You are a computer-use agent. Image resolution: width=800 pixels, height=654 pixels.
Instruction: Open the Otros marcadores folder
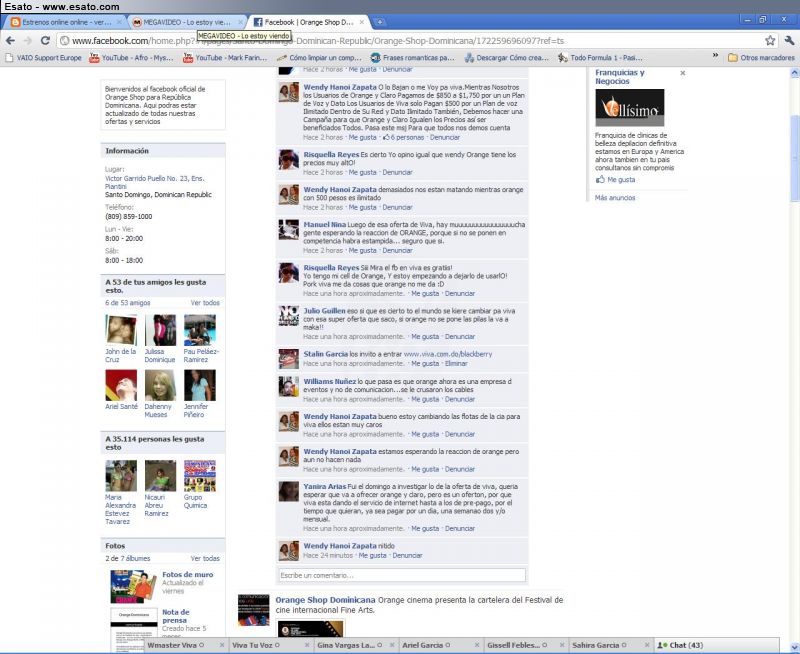click(761, 58)
